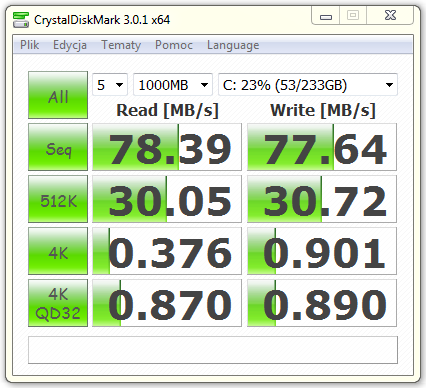Open the Plik menu
This screenshot has height=388, width=426.
click(30, 45)
